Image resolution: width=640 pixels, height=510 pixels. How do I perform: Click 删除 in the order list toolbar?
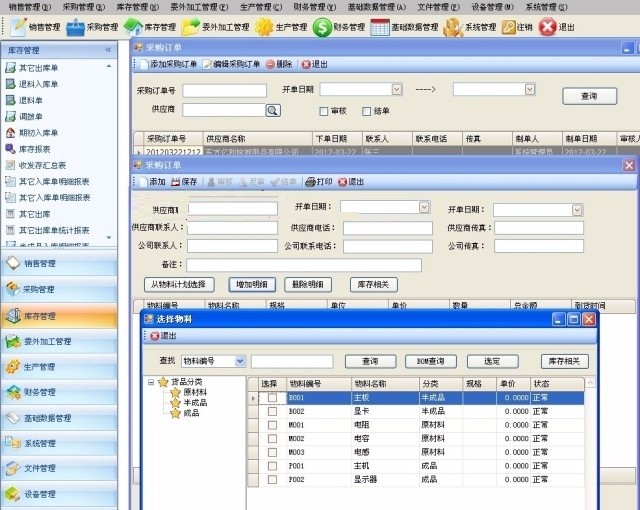279,64
